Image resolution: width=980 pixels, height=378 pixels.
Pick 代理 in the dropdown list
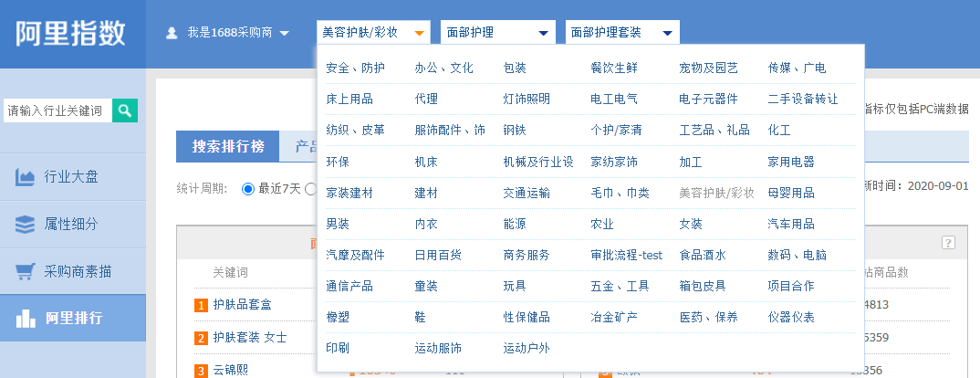[426, 99]
